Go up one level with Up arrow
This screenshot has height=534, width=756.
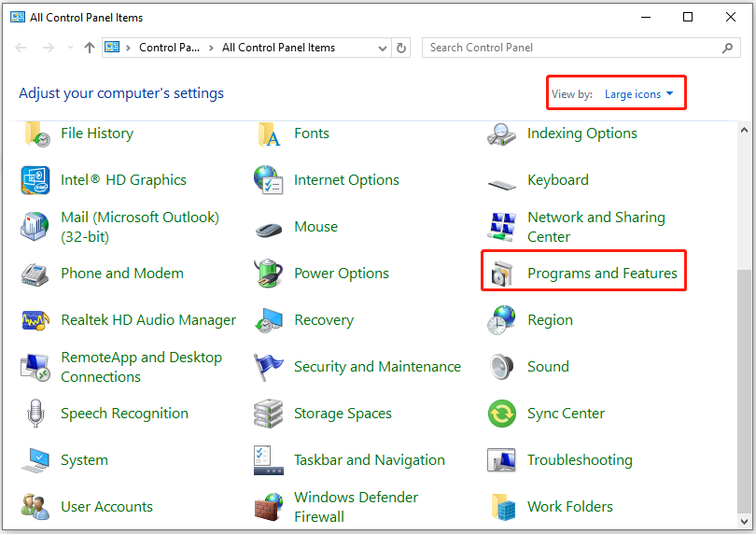(90, 48)
